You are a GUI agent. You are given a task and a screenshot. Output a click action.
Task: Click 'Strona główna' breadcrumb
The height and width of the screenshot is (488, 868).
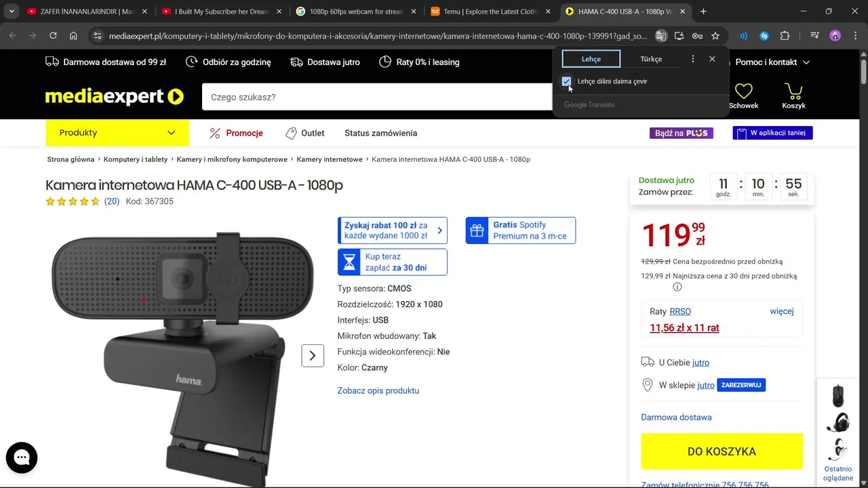[x=71, y=159]
